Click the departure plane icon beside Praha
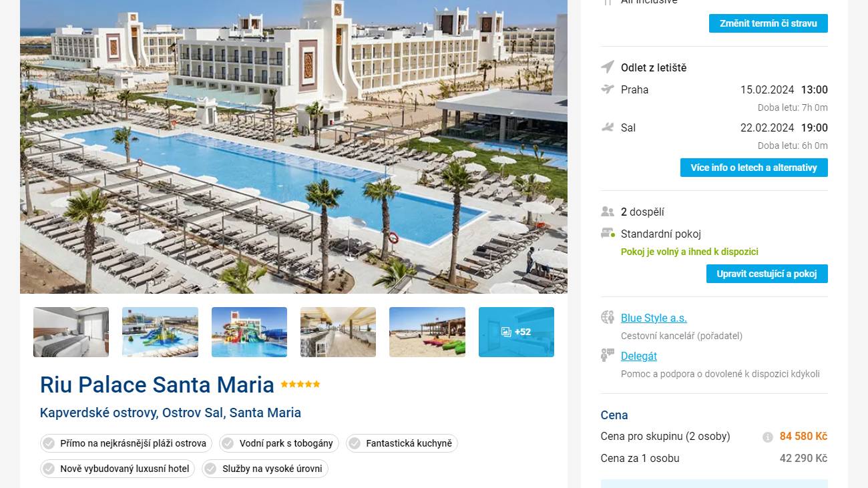 (608, 89)
